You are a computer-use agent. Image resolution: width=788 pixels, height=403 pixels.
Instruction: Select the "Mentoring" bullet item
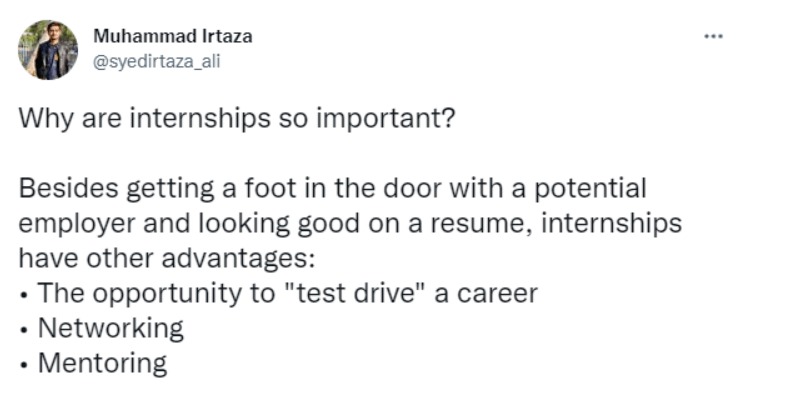[102, 362]
